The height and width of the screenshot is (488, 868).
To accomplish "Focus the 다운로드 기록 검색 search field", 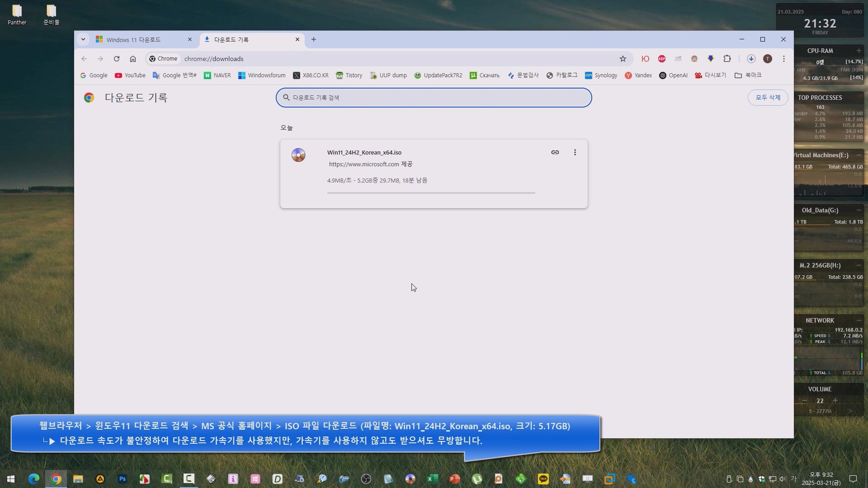I will (x=434, y=98).
